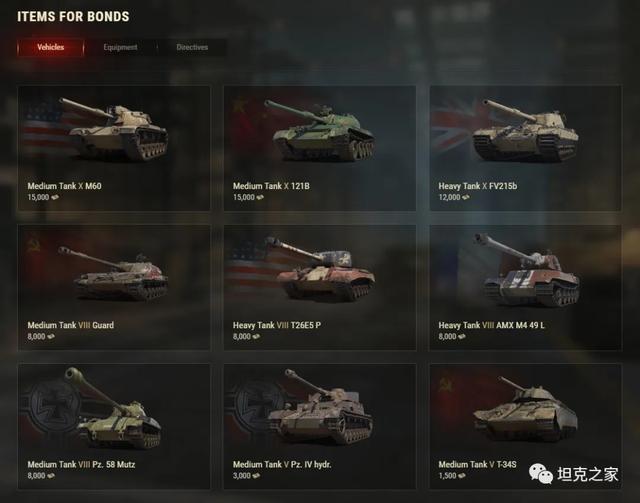Select the FV215b tank image

[525, 130]
